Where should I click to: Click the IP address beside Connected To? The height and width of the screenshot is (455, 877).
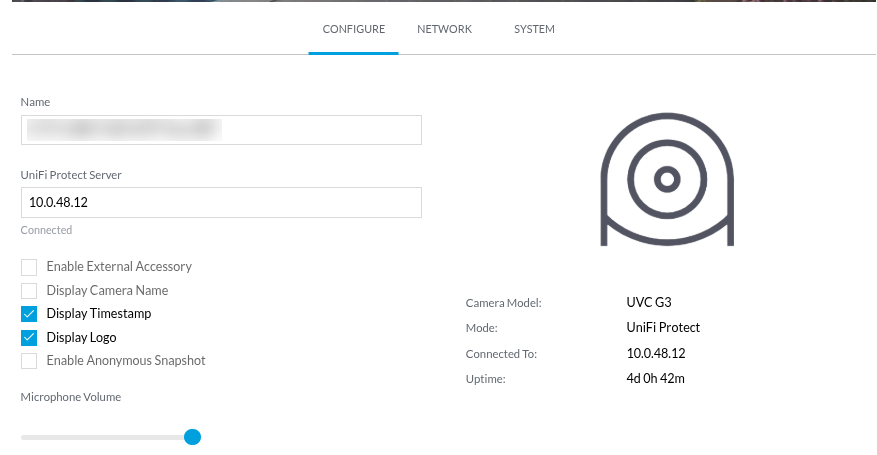(x=656, y=353)
